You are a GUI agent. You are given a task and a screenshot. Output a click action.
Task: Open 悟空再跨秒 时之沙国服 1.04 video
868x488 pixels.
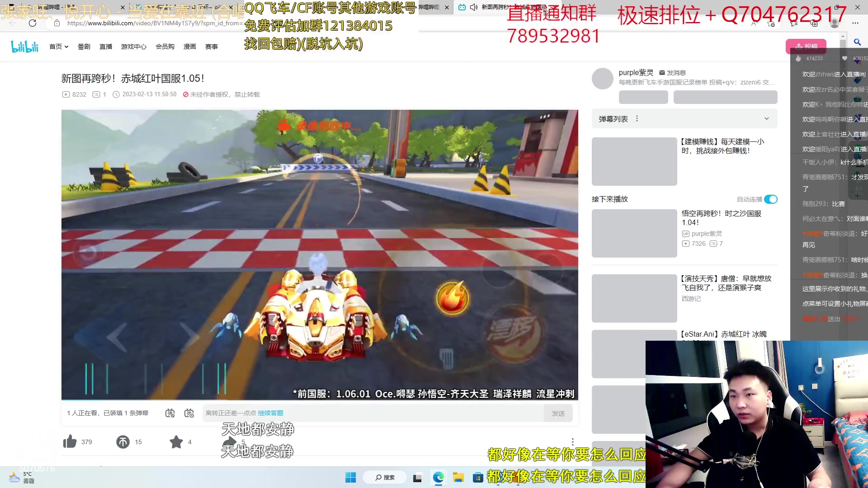point(722,218)
